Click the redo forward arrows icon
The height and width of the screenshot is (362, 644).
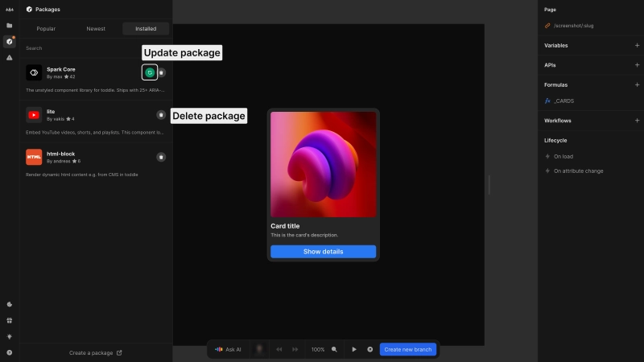pyautogui.click(x=295, y=350)
